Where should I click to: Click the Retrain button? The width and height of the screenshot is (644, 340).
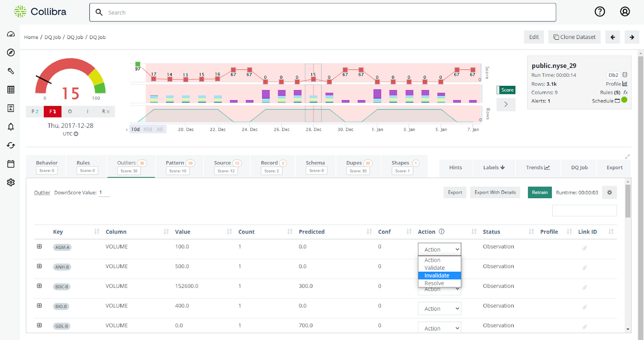(539, 192)
